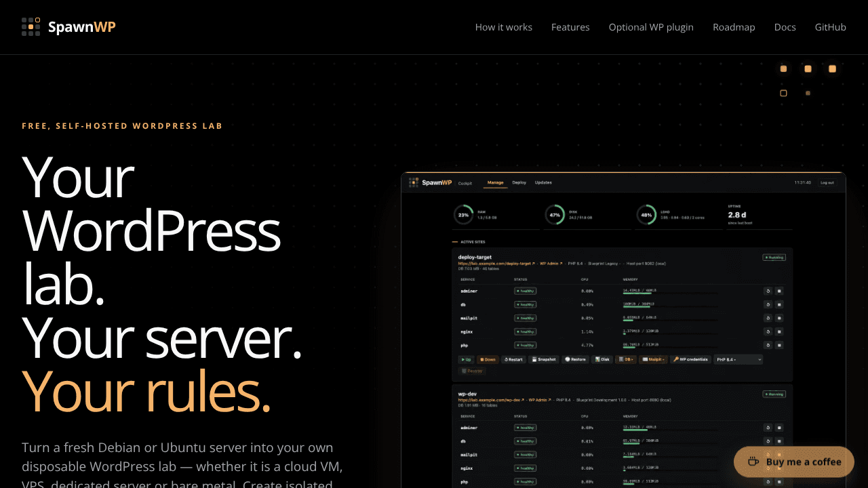Switch to the Updates tab in preview
The width and height of the screenshot is (868, 488).
tap(543, 182)
